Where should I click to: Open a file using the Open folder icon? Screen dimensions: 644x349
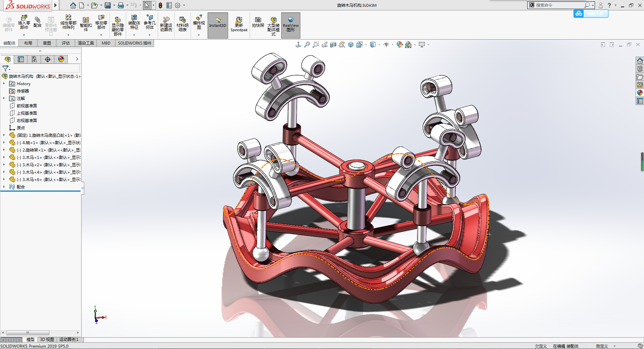94,5
